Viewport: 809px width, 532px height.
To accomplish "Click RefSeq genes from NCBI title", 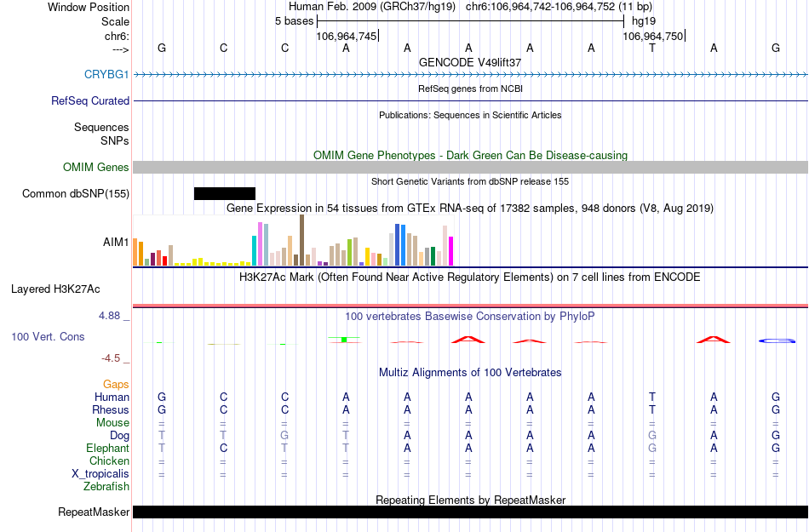I will (x=470, y=89).
